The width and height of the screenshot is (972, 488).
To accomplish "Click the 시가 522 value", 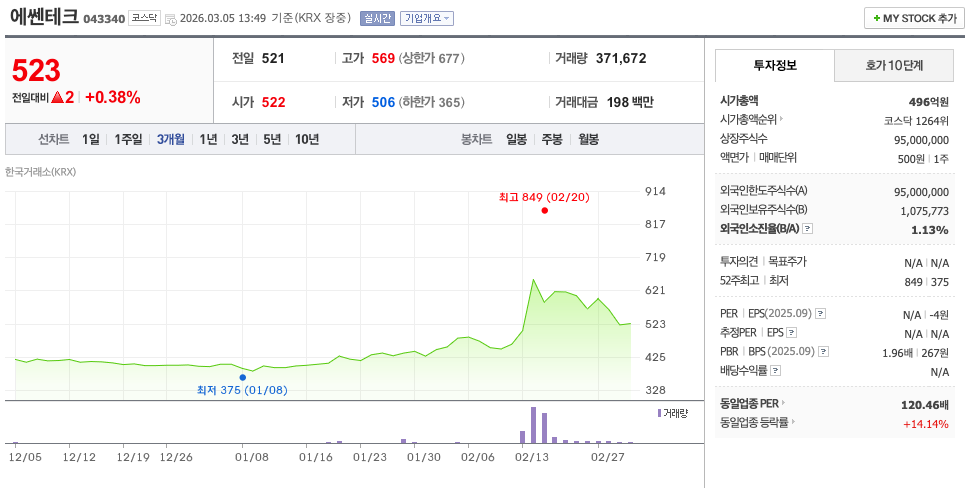I will pos(273,102).
